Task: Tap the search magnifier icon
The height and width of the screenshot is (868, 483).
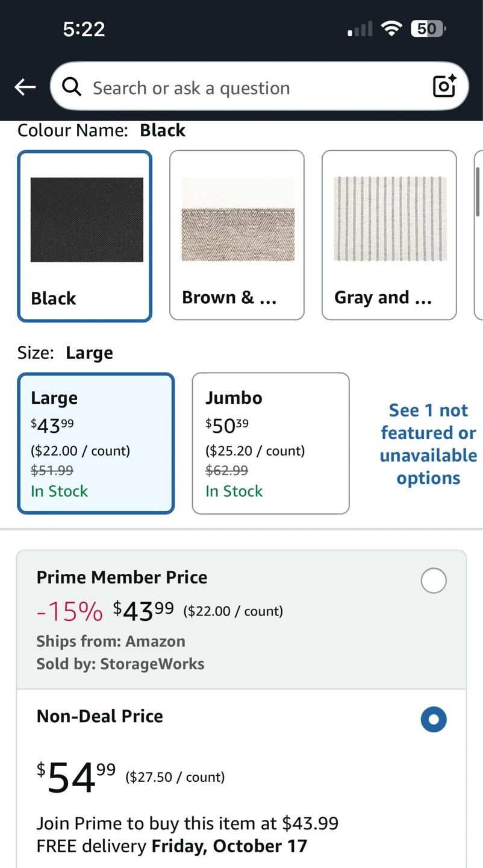Action: pyautogui.click(x=72, y=87)
